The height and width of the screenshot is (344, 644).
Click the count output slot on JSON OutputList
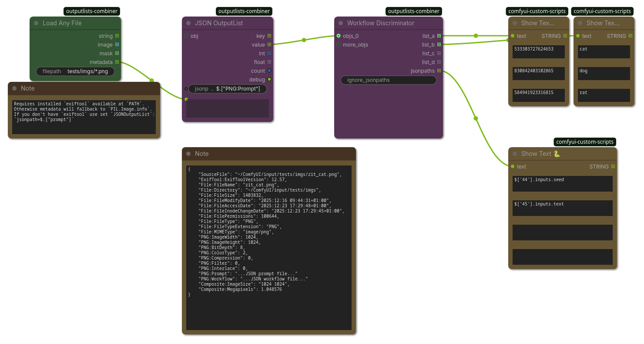[x=269, y=71]
